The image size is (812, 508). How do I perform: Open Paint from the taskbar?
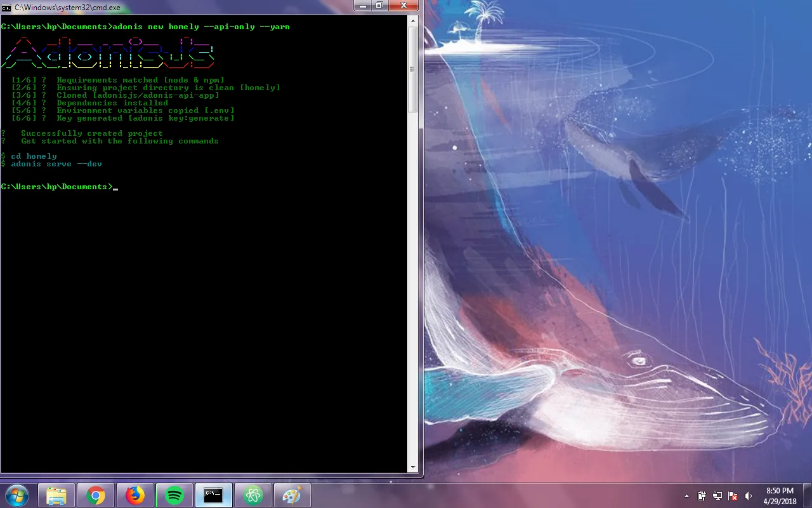click(x=292, y=495)
